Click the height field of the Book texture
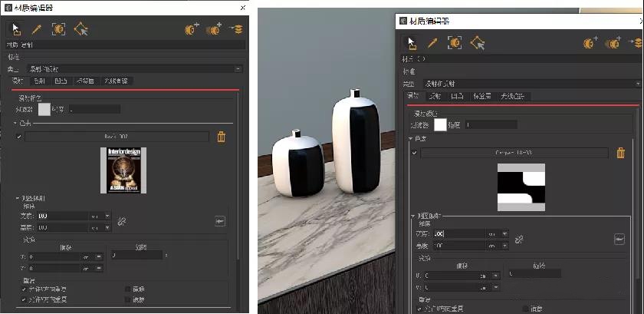Image resolution: width=644 pixels, height=314 pixels. [63, 227]
